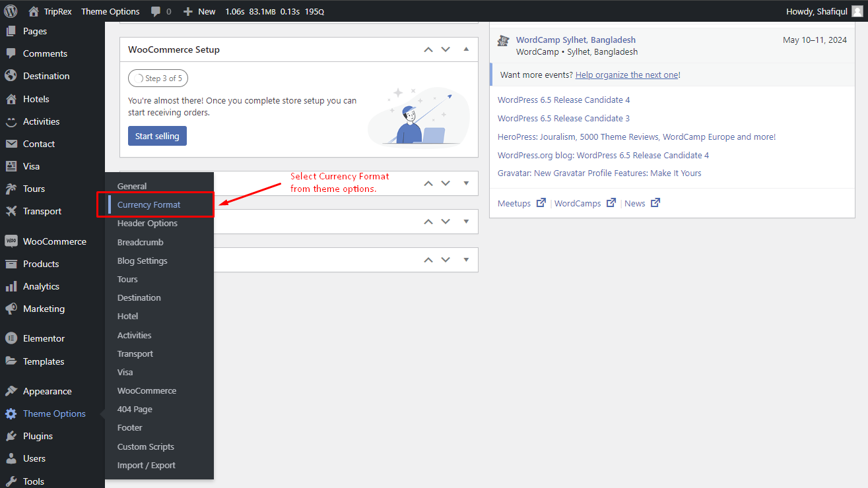Open Theme Options in the top admin bar

point(110,11)
